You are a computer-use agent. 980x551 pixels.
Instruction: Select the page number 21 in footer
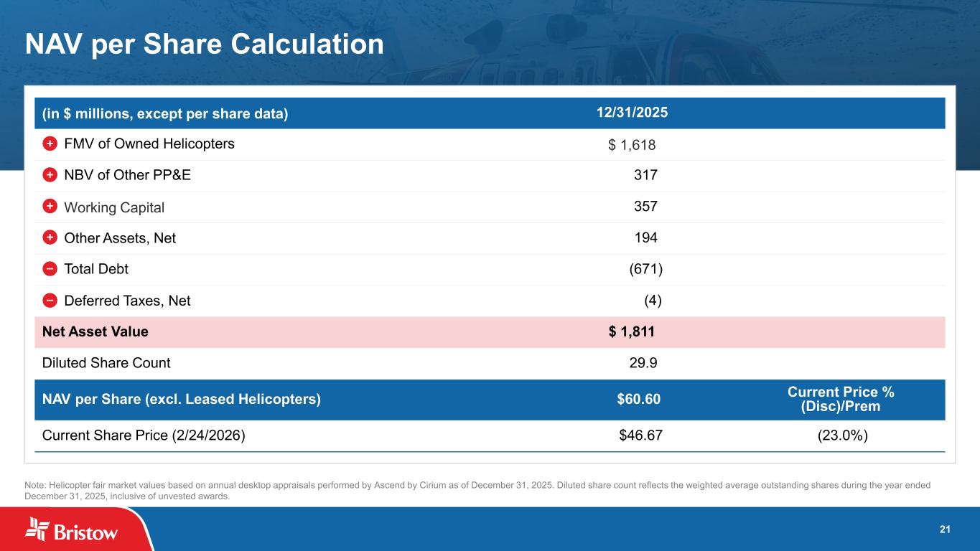945,529
